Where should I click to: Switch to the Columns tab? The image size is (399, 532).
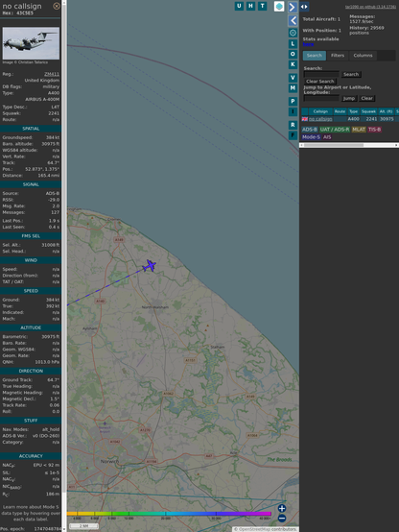coord(363,56)
